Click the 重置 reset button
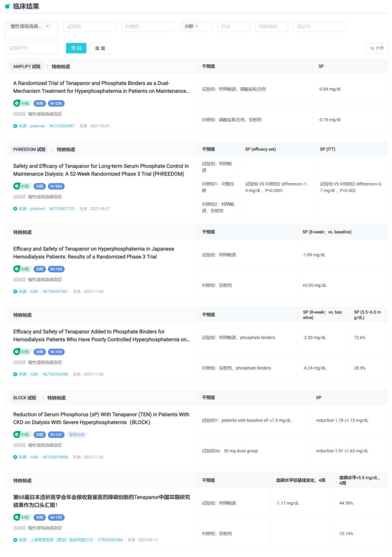Screen dimensions: 392x557 100,48
